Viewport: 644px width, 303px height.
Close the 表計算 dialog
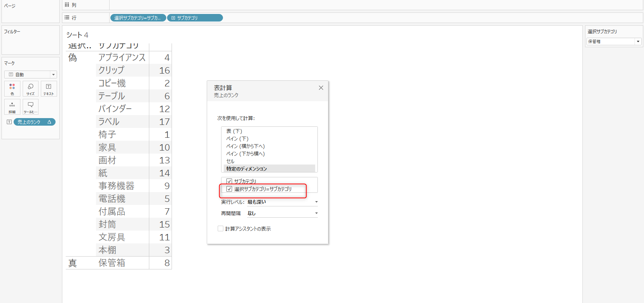(321, 88)
